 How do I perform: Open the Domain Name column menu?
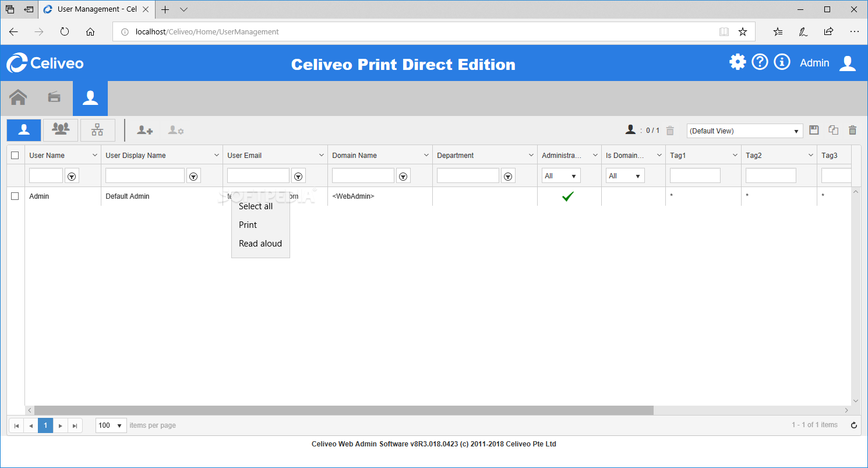(426, 156)
